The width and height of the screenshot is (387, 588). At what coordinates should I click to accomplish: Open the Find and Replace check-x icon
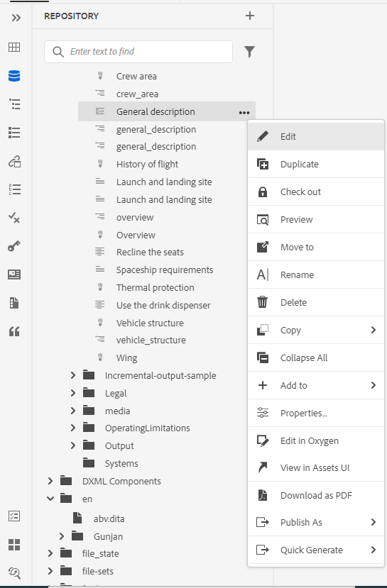click(14, 218)
